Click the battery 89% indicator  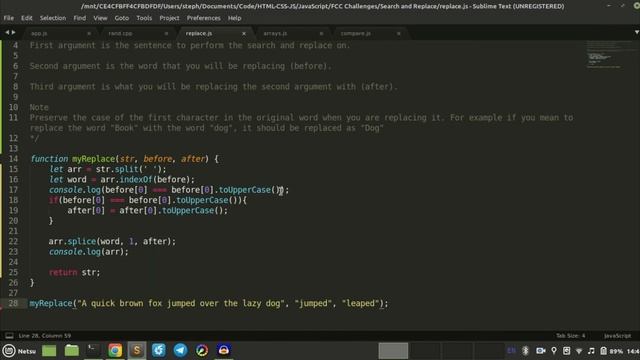click(x=611, y=351)
